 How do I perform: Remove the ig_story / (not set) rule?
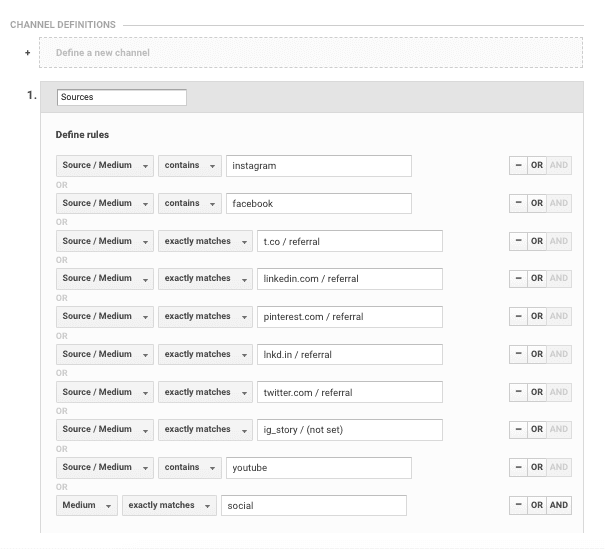pyautogui.click(x=518, y=429)
